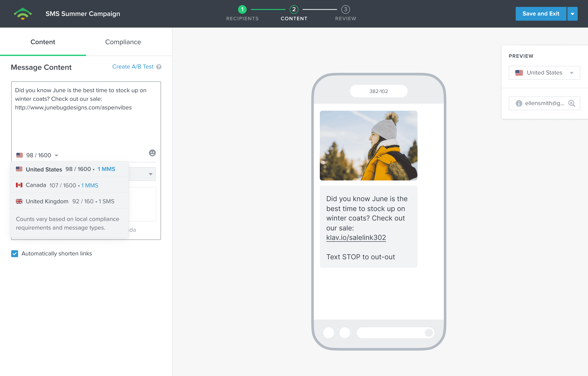This screenshot has height=376, width=588.
Task: Click the US flag in preview country selector
Action: click(519, 73)
